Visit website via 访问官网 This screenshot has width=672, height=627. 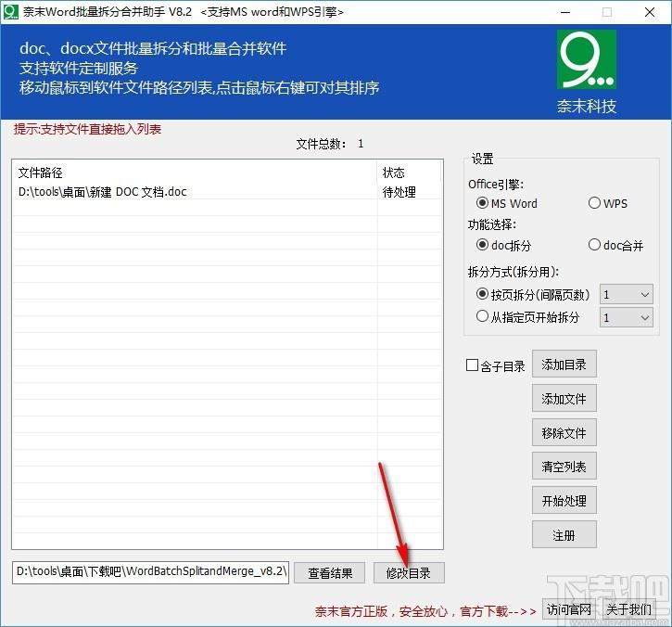tap(569, 609)
